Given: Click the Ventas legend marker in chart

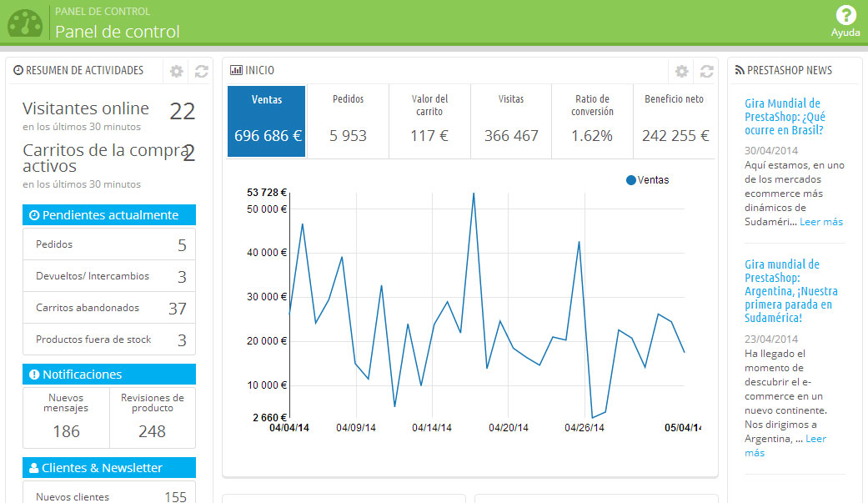Looking at the screenshot, I should click(630, 180).
